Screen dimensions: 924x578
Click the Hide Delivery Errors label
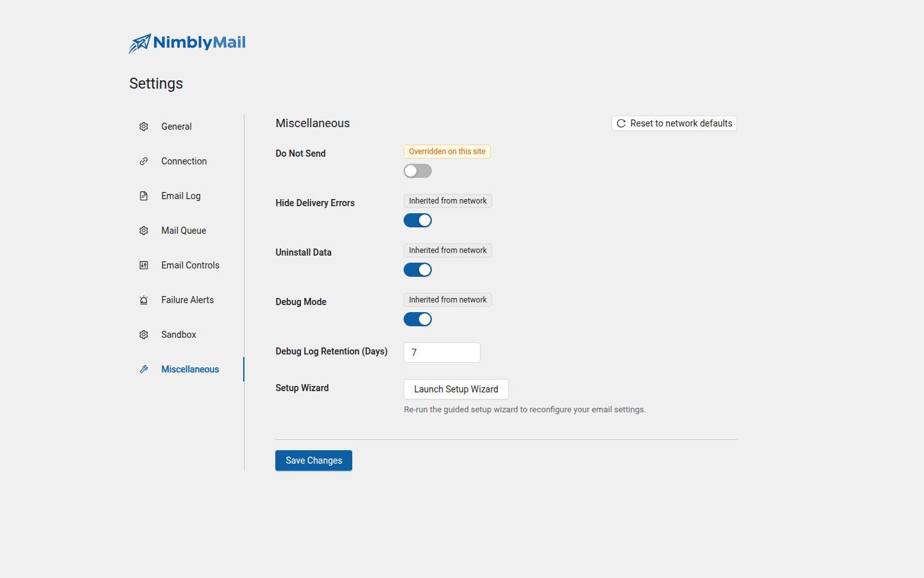[x=315, y=203]
